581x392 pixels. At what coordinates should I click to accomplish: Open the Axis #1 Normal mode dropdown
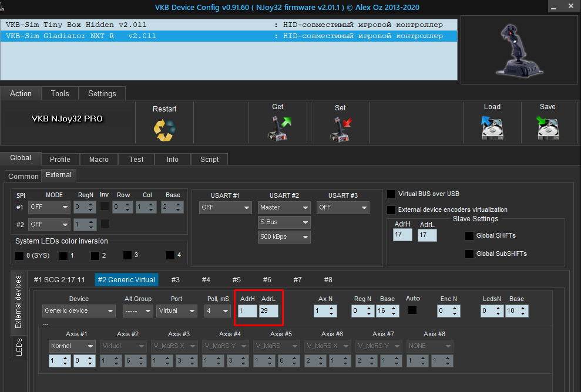(72, 346)
